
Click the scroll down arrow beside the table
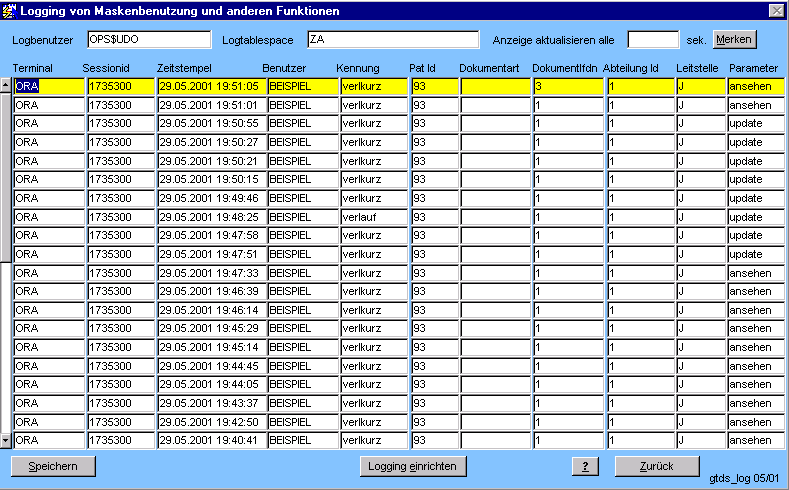coord(5,440)
